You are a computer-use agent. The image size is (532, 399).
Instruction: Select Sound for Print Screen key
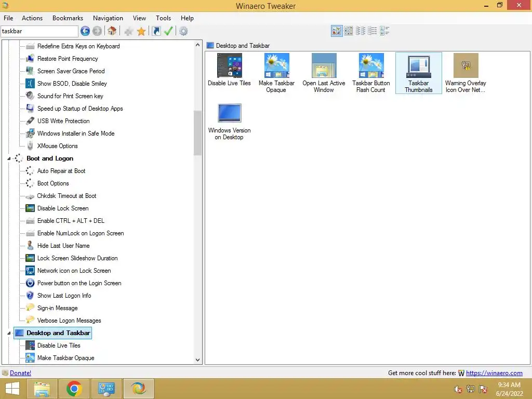(x=70, y=96)
